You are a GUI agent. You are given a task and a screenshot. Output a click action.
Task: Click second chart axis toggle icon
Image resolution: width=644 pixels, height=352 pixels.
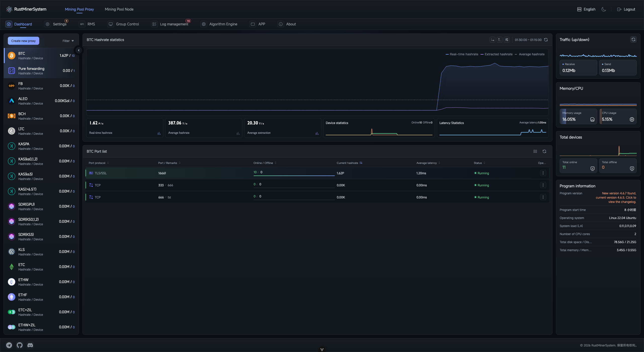(500, 40)
